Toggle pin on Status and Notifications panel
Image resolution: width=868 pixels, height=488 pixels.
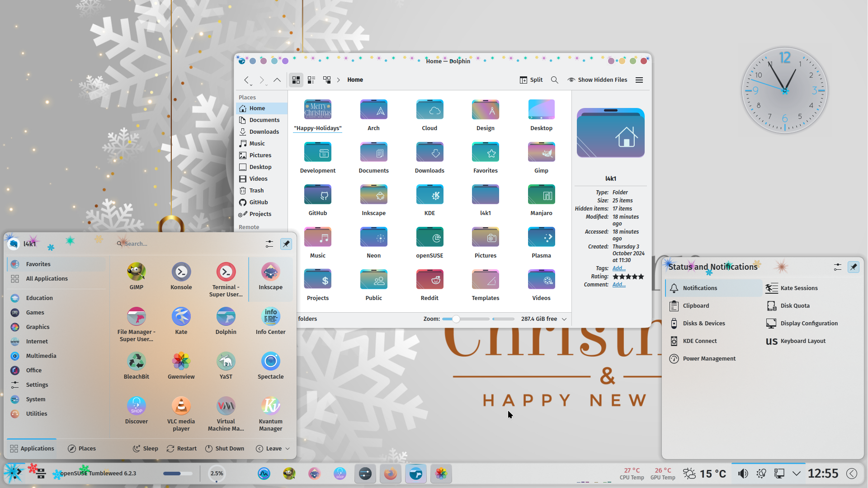pyautogui.click(x=854, y=267)
